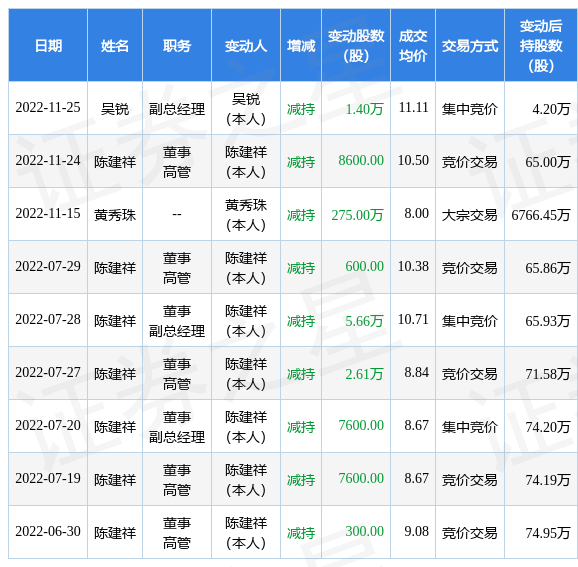Click the 变动后持股数(股) column header

tap(541, 46)
